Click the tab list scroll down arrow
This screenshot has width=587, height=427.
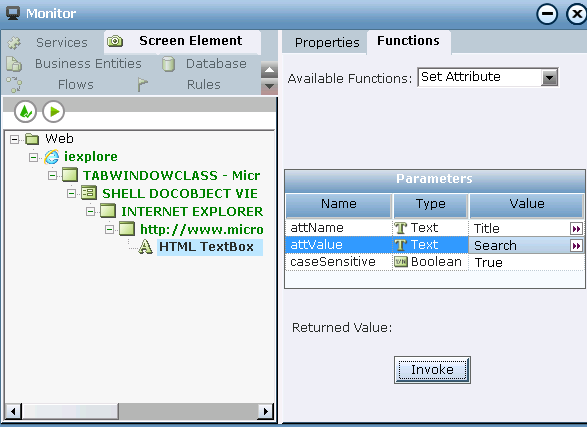(x=269, y=86)
